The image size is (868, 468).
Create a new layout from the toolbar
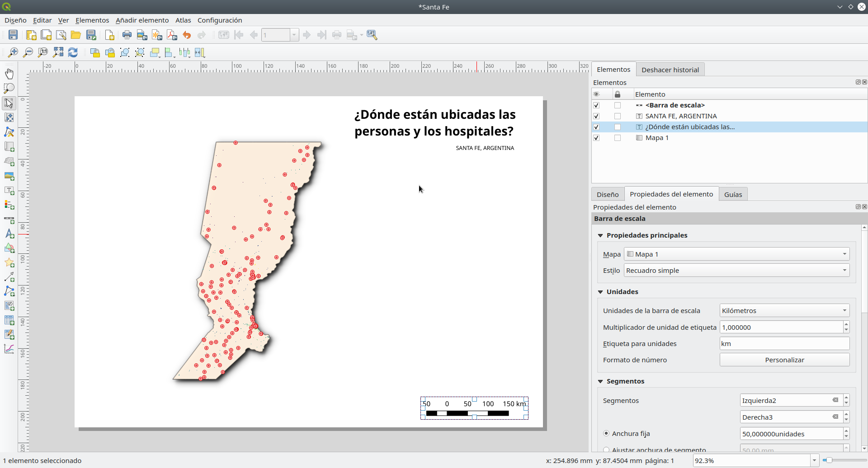(31, 35)
